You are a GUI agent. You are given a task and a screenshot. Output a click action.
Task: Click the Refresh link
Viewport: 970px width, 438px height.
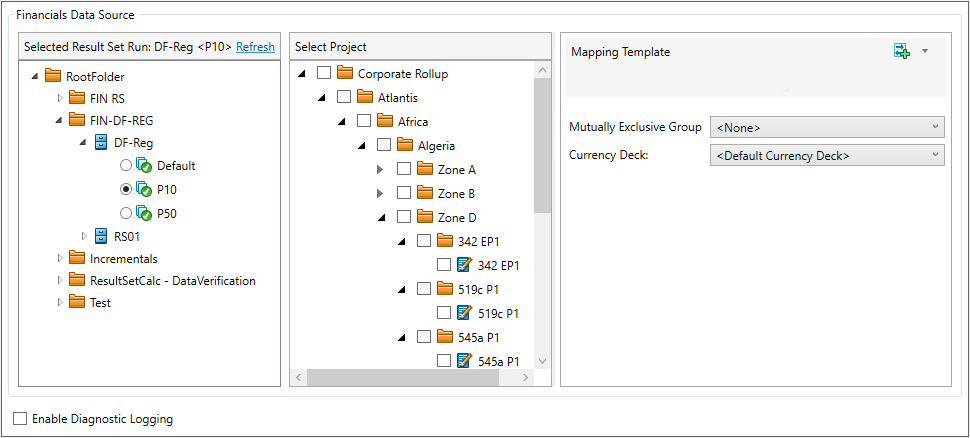click(255, 46)
